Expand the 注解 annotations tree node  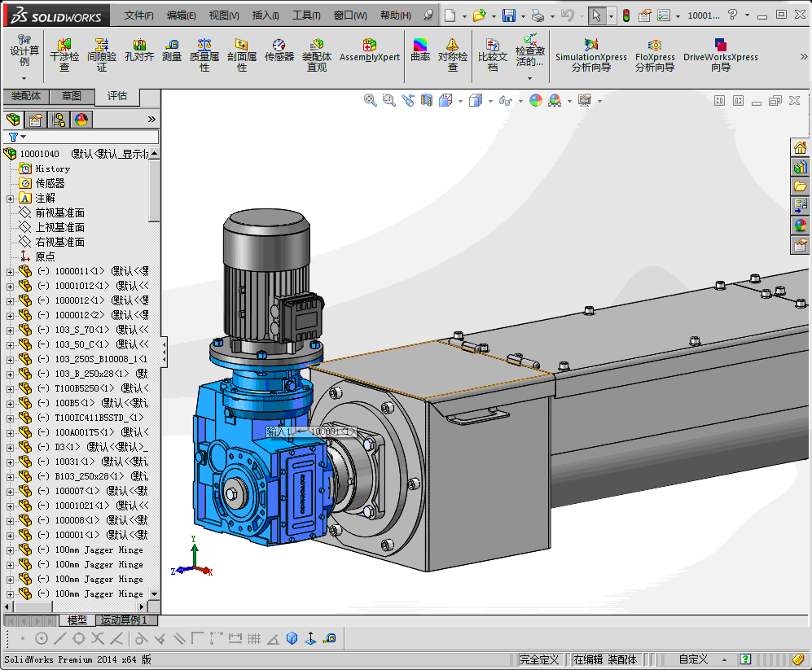click(x=10, y=198)
